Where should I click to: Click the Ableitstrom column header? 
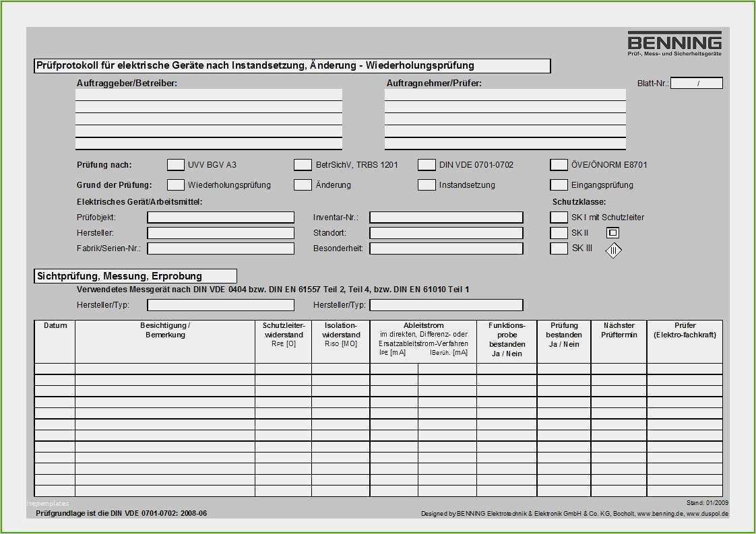coord(423,341)
